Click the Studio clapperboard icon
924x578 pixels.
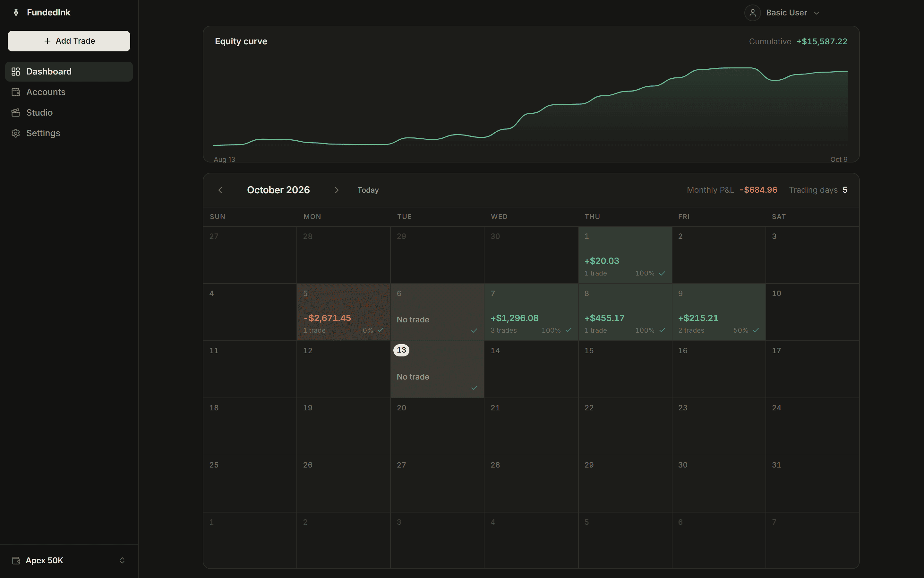(x=16, y=113)
